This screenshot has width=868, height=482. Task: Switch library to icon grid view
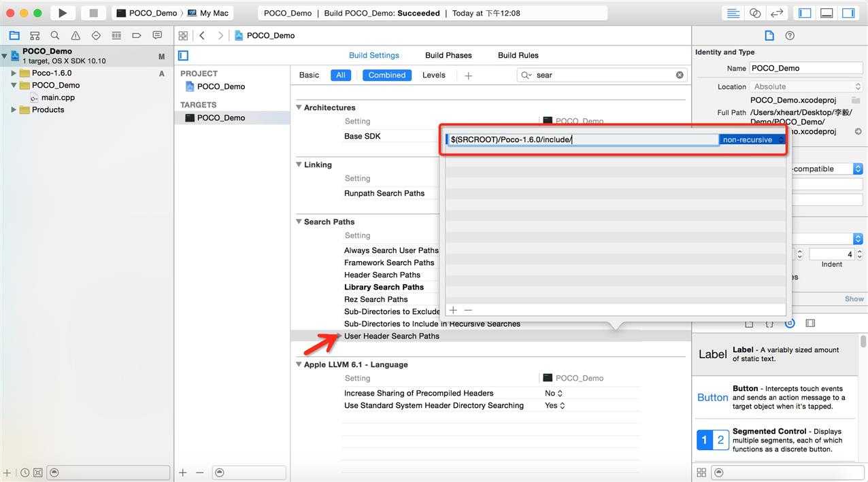(x=701, y=472)
